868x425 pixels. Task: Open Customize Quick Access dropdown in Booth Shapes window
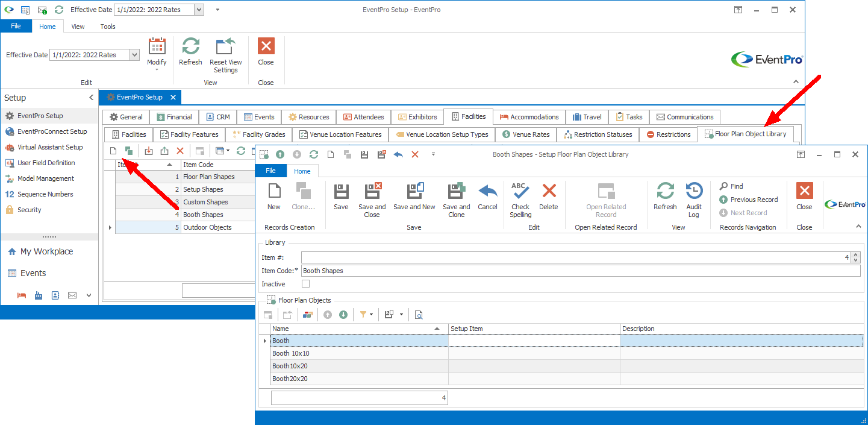coord(433,154)
